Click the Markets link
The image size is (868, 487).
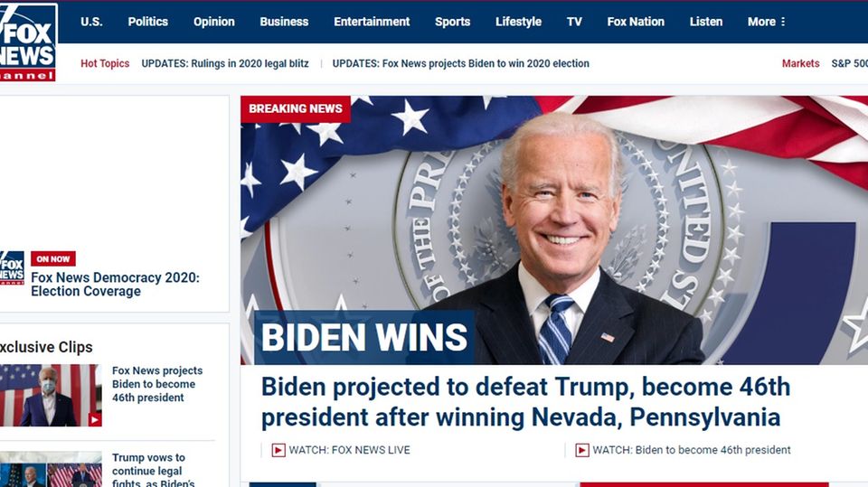point(800,63)
